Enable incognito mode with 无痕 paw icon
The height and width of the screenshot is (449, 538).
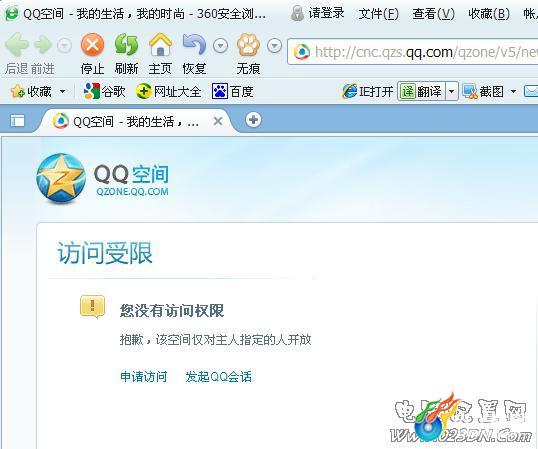pos(248,45)
